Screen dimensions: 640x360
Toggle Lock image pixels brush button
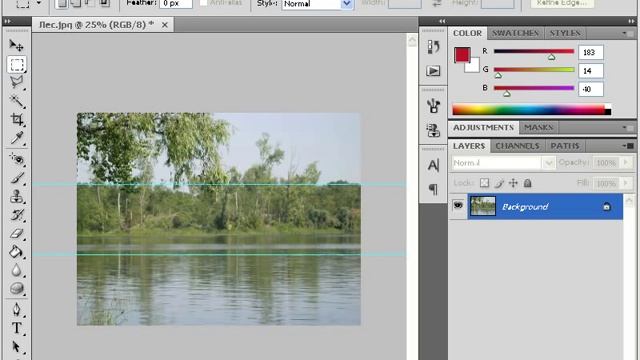tap(499, 183)
